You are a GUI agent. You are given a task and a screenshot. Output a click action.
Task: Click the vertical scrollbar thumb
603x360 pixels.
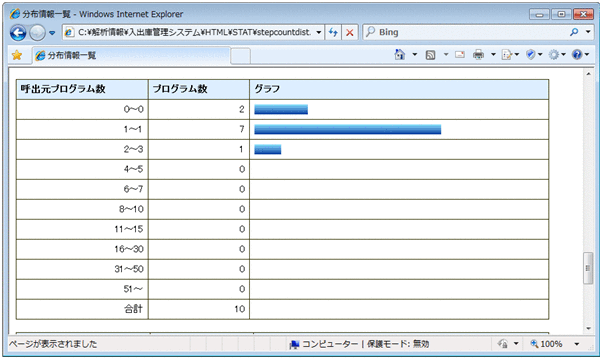click(588, 268)
